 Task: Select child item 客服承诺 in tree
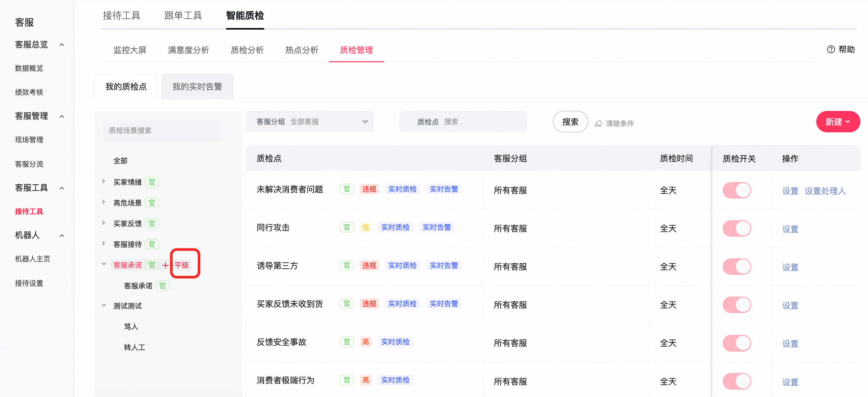138,286
